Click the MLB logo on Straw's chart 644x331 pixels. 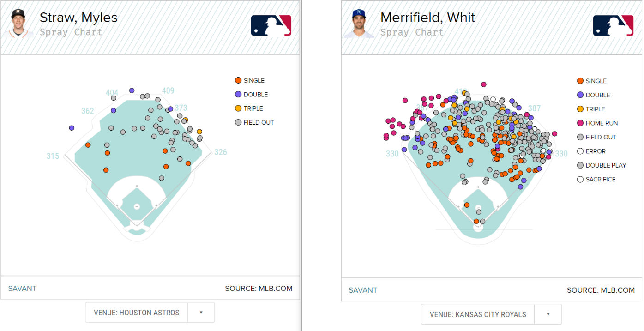click(271, 25)
